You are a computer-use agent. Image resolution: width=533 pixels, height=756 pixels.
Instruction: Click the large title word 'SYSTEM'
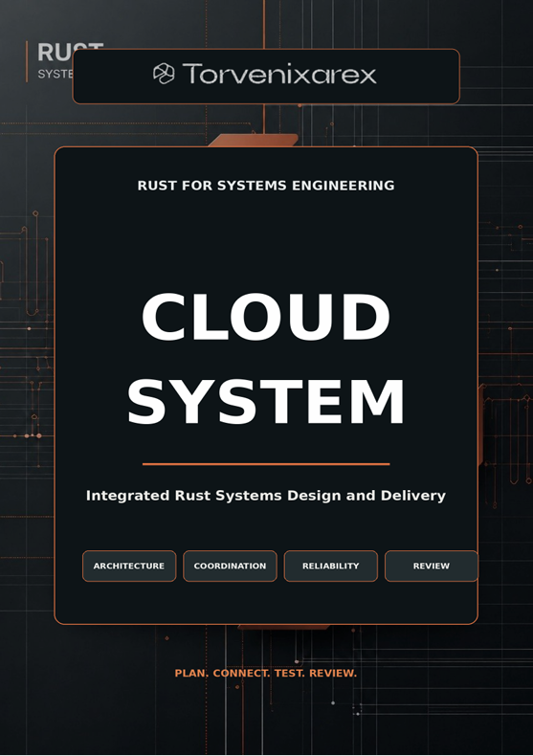266,402
